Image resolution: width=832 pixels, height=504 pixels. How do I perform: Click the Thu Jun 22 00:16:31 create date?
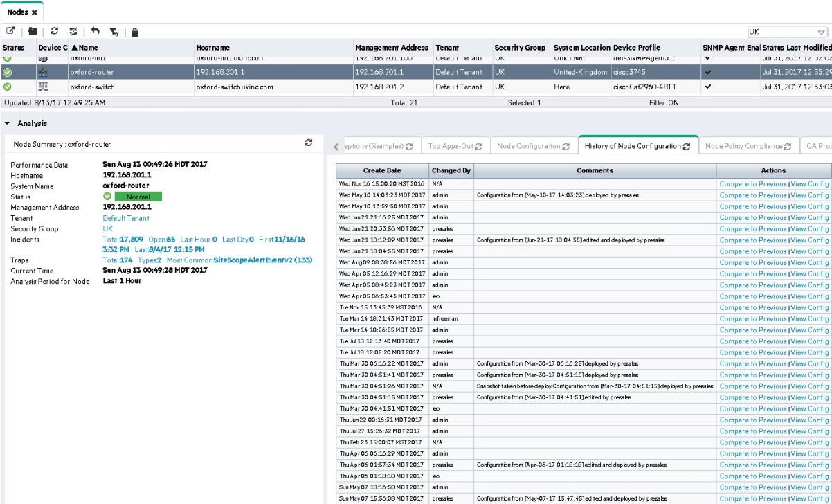[380, 420]
